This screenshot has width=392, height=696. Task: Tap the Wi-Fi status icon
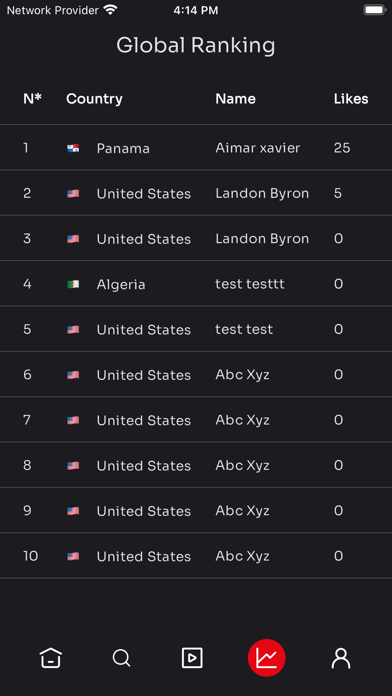pos(110,10)
